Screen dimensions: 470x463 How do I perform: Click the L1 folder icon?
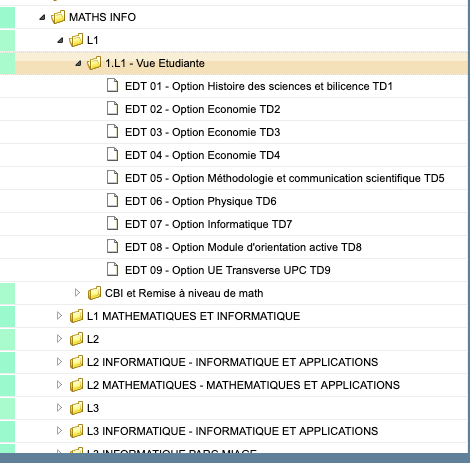pos(76,40)
